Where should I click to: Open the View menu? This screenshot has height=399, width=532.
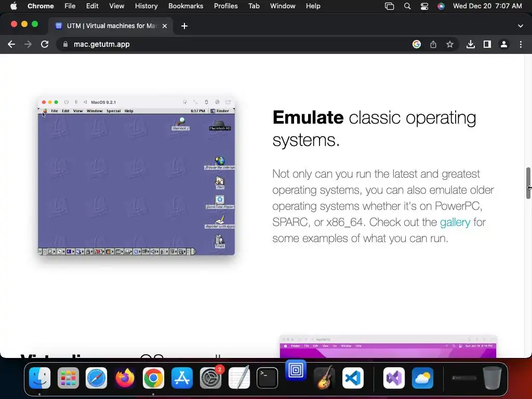117,6
